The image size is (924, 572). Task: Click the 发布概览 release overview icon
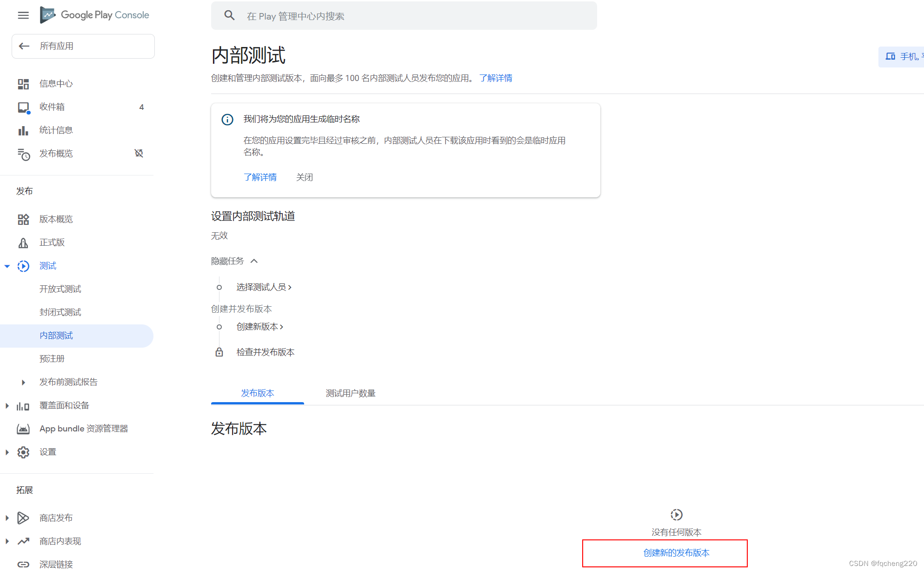pos(22,153)
